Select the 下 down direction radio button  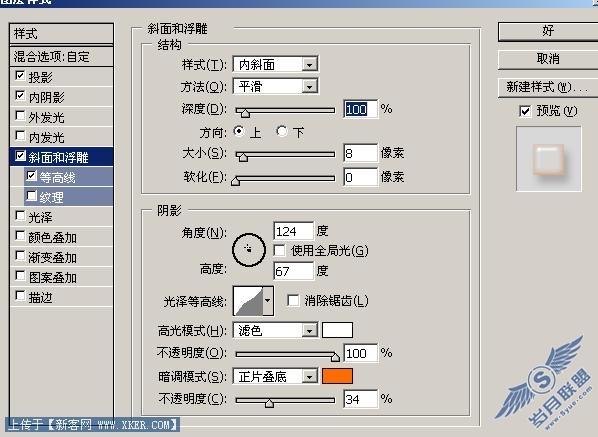pos(281,131)
